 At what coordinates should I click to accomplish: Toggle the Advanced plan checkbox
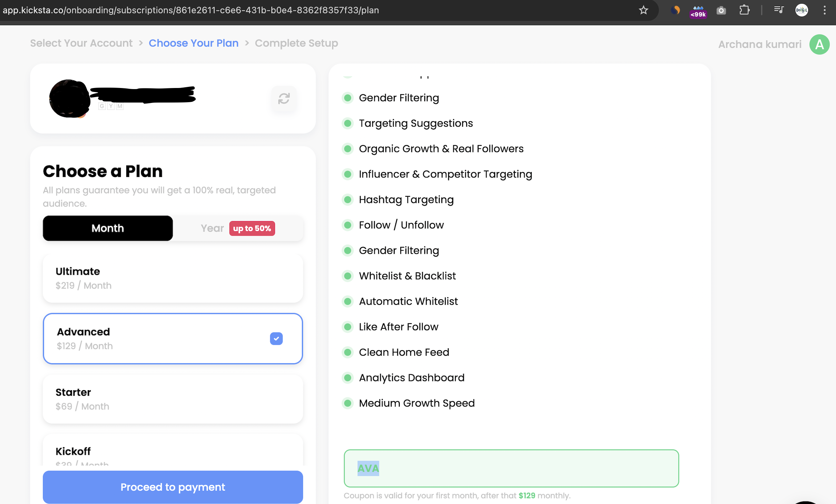[276, 339]
